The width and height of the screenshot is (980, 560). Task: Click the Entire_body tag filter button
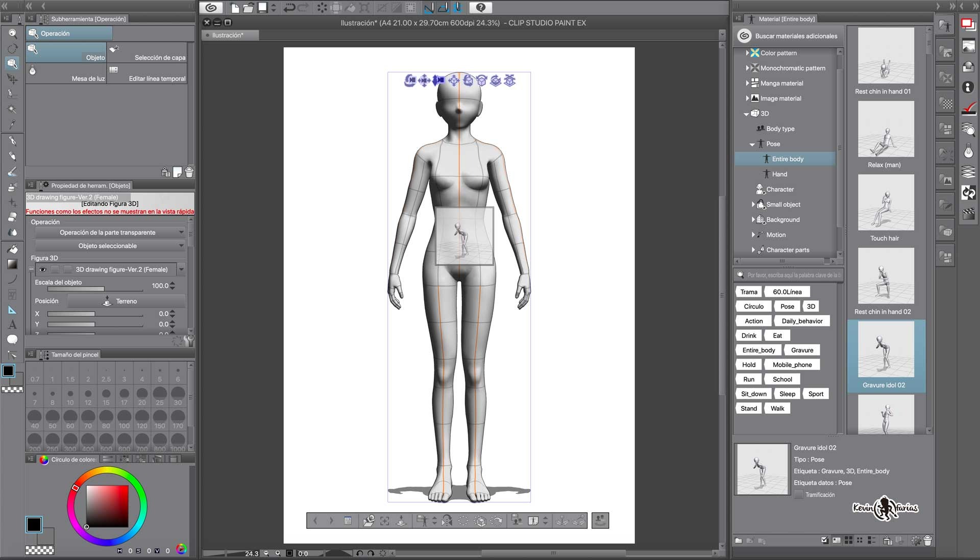[758, 349]
